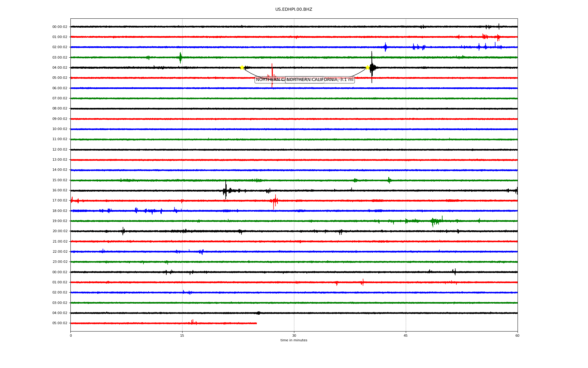Screen dimensions: 588x368
Task: Click the left yellow star event marker
Action: click(x=242, y=67)
